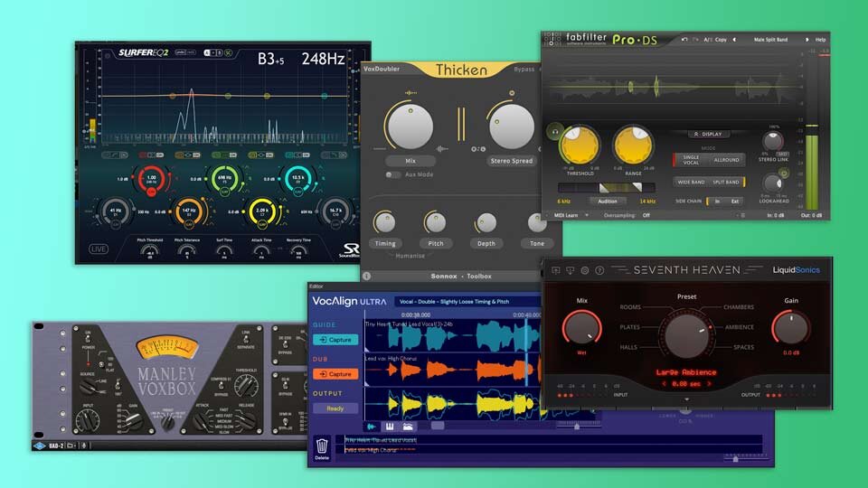Click next preset arrow in Pro-DS
Image resolution: width=868 pixels, height=488 pixels.
pyautogui.click(x=807, y=40)
